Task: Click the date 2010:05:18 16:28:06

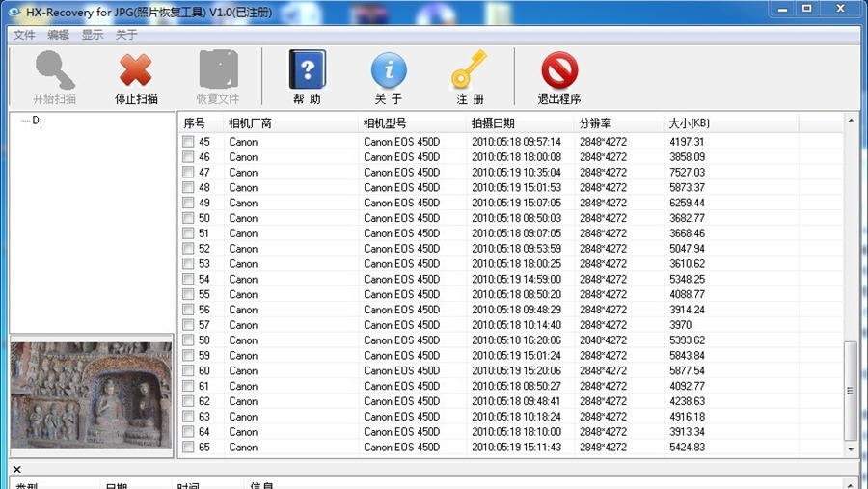Action: pos(516,340)
